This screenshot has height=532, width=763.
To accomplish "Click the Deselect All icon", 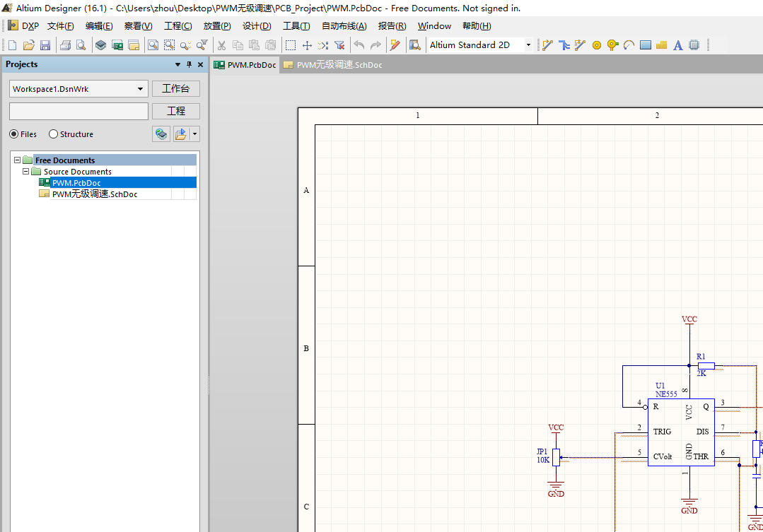I will pyautogui.click(x=323, y=45).
